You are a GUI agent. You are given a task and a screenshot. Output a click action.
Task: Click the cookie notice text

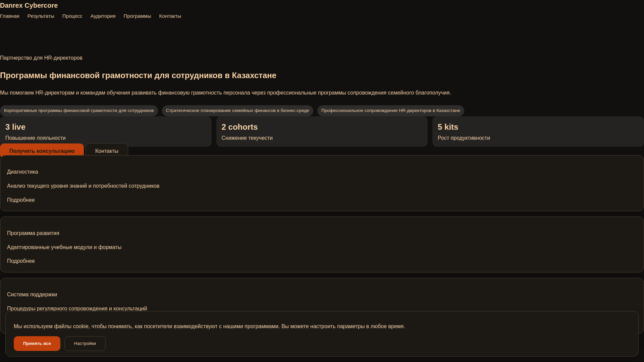pos(209,326)
